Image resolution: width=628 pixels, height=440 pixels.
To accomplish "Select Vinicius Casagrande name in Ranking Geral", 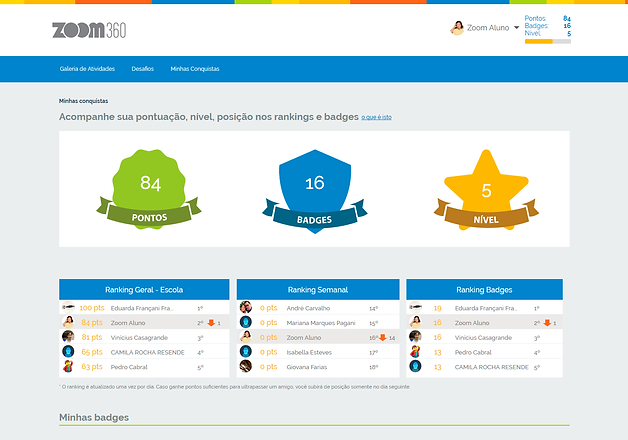I will coord(139,338).
